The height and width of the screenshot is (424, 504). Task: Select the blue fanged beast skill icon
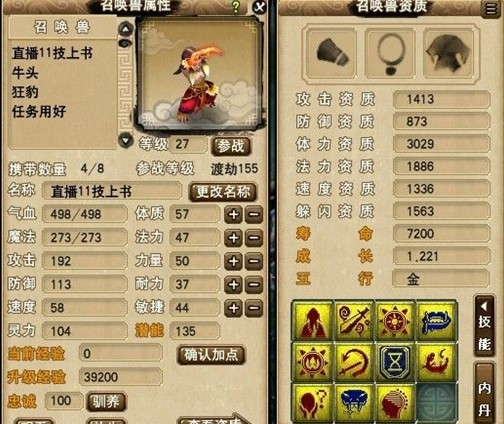354,402
